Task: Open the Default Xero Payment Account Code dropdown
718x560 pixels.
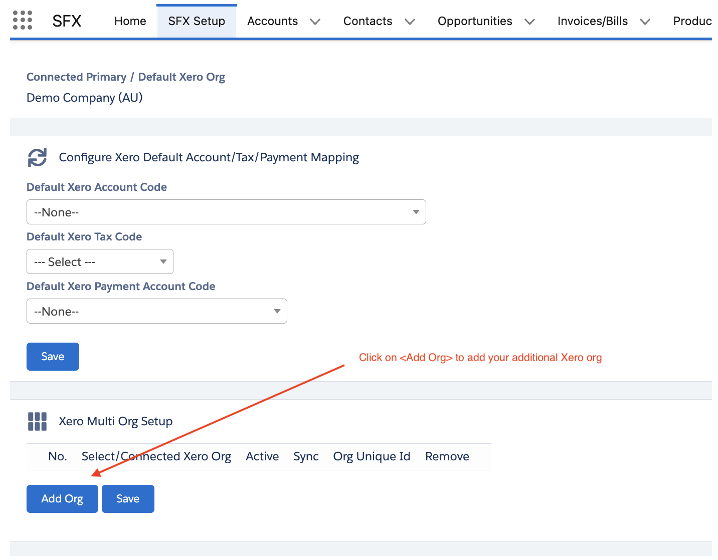Action: [x=157, y=311]
